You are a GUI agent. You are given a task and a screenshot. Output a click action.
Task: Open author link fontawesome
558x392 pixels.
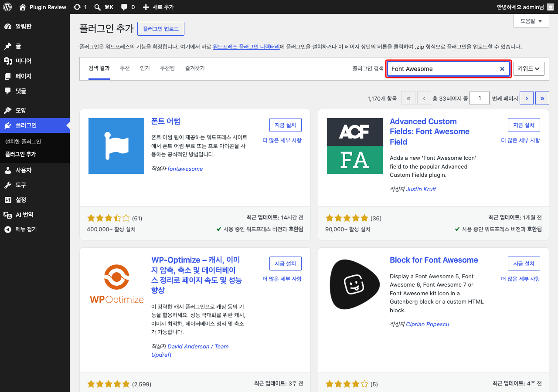point(185,169)
